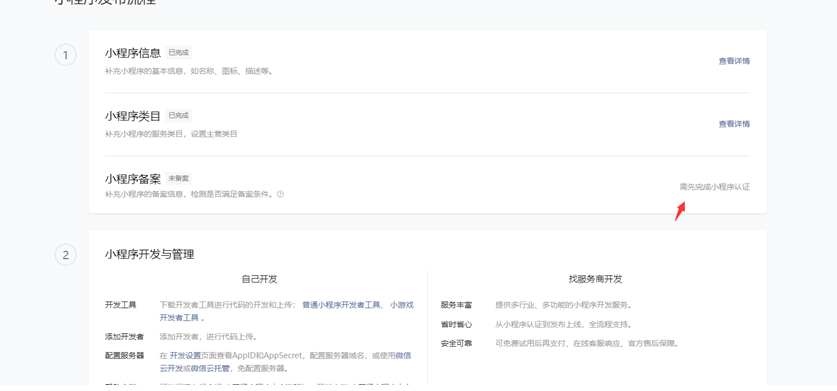Click the 小程序备案 heading

point(133,179)
